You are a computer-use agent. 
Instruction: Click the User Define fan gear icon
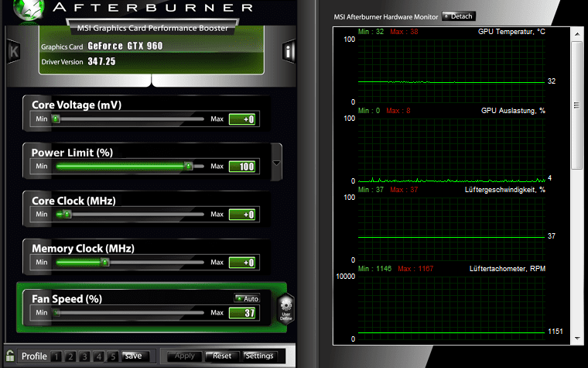pos(285,309)
